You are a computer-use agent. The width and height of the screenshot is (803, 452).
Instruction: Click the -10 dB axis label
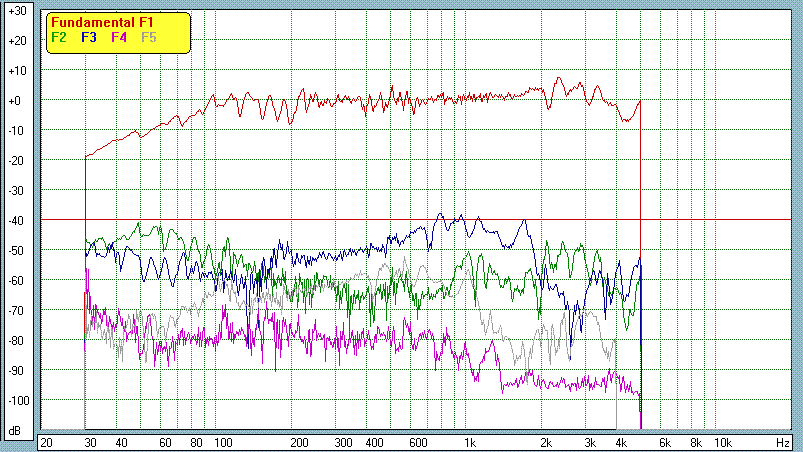[16, 131]
